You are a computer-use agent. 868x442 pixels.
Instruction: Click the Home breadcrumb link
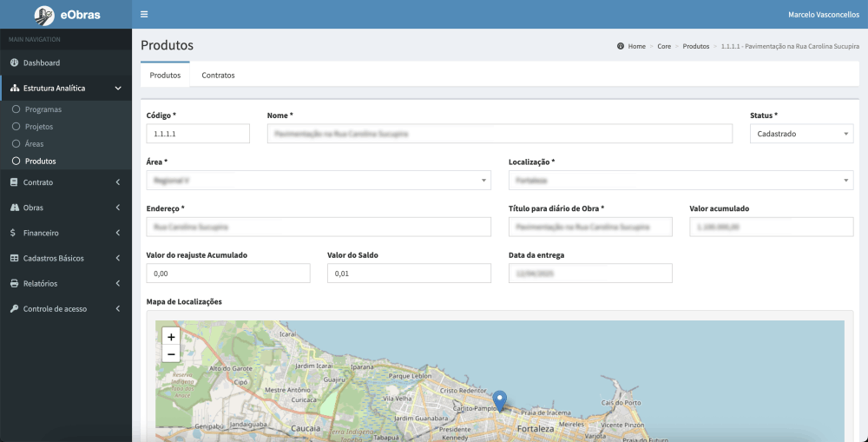636,46
